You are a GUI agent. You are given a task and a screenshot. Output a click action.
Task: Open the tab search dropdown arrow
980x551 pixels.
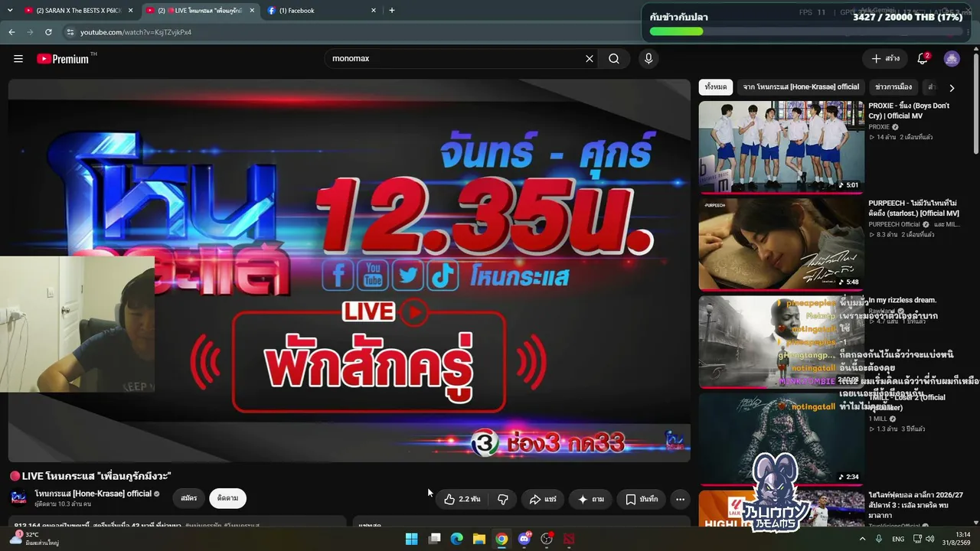click(10, 11)
